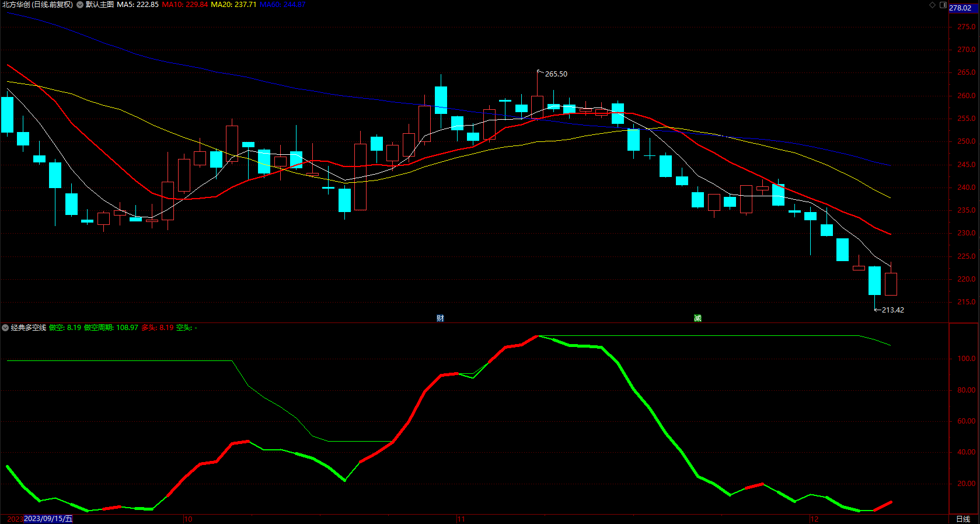Click the blue MA60 indicator label
Image resolution: width=980 pixels, height=524 pixels.
click(x=283, y=5)
